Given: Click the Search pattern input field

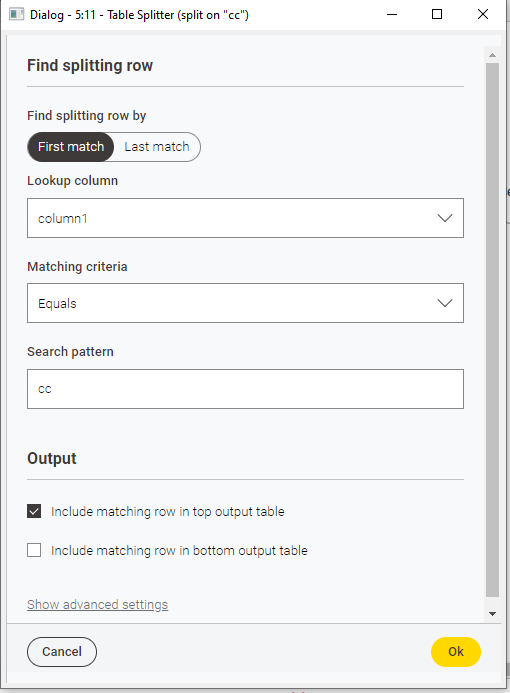Looking at the screenshot, I should point(245,389).
